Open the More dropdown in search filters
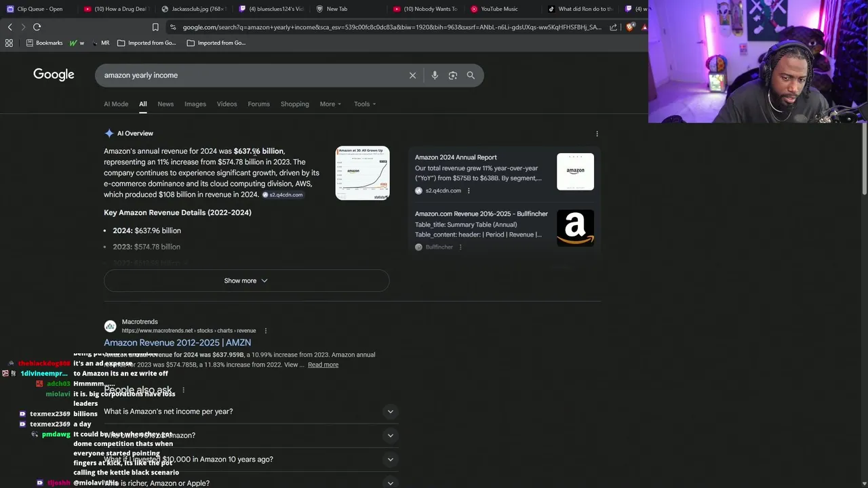Screen dimensions: 868x488 pos(330,104)
